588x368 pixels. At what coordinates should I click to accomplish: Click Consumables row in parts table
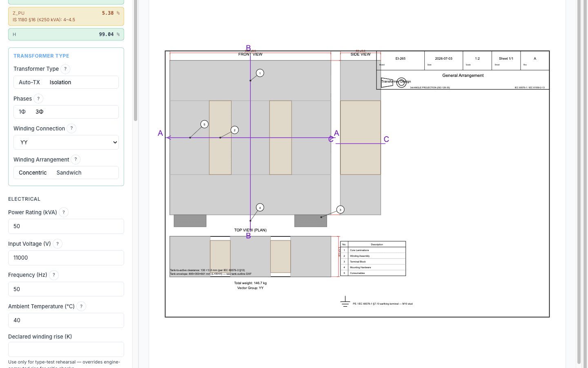coord(373,273)
